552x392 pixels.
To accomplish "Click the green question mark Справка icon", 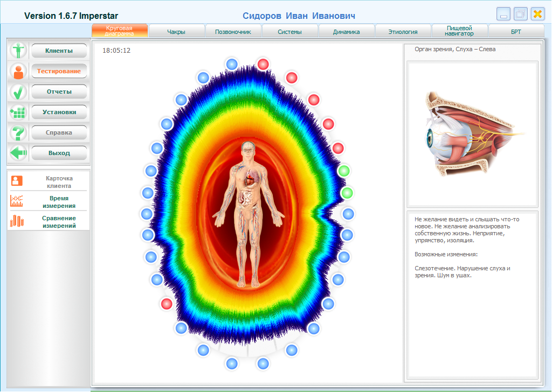I will pyautogui.click(x=18, y=132).
